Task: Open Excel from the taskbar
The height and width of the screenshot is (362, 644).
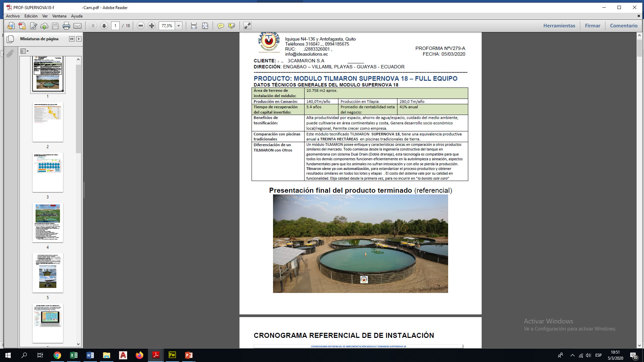Action: click(x=74, y=355)
